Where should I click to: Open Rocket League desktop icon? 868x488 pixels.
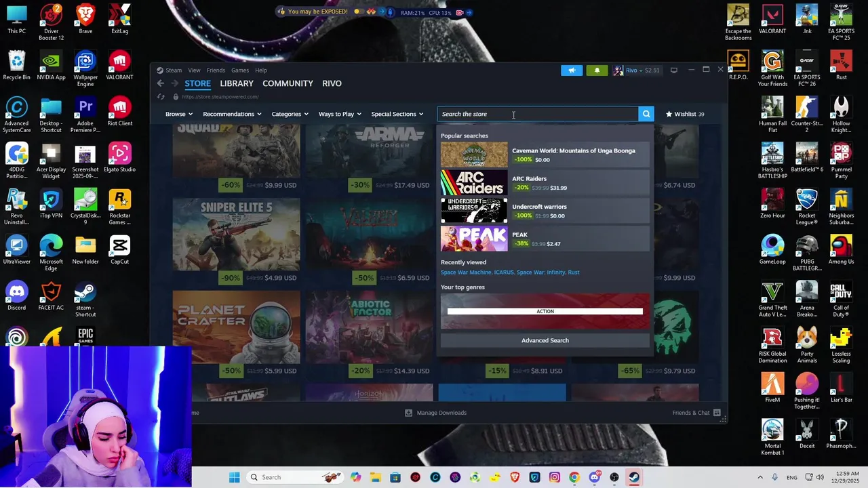click(x=807, y=207)
